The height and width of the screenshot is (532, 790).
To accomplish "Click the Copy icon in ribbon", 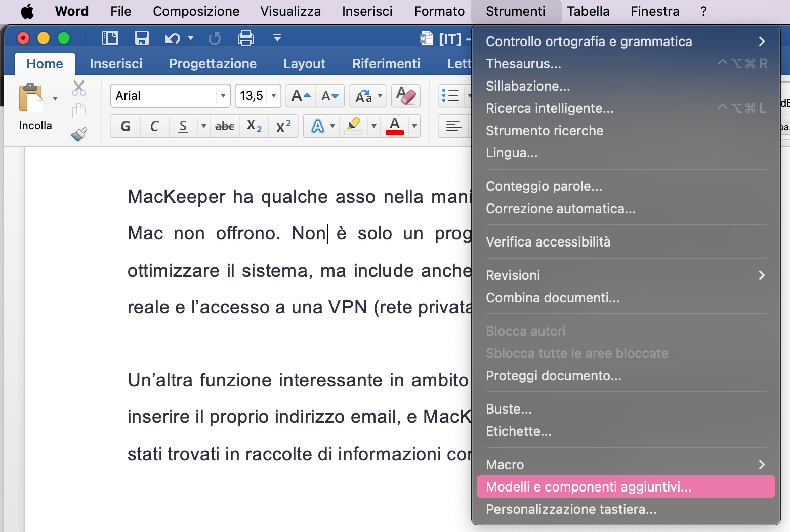I will coord(79,111).
